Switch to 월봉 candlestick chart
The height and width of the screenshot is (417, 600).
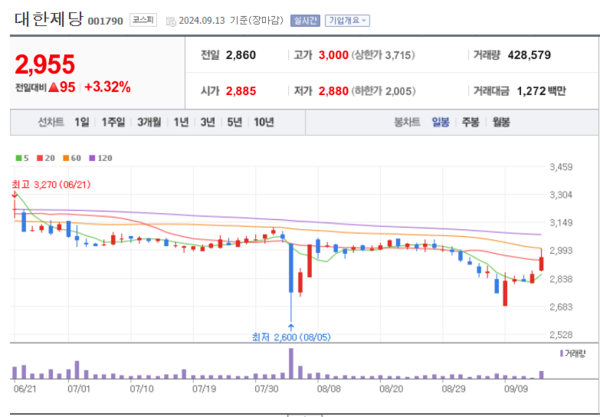pos(501,122)
